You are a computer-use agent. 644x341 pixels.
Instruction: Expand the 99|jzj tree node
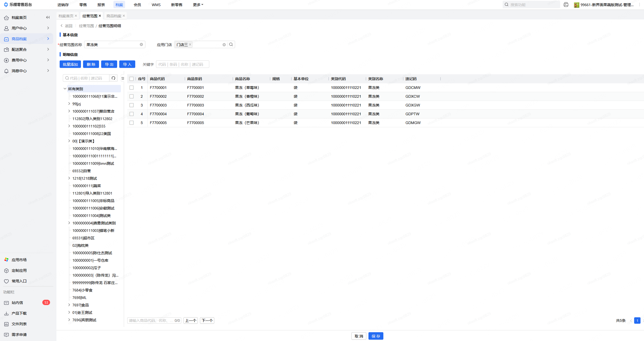[69, 104]
